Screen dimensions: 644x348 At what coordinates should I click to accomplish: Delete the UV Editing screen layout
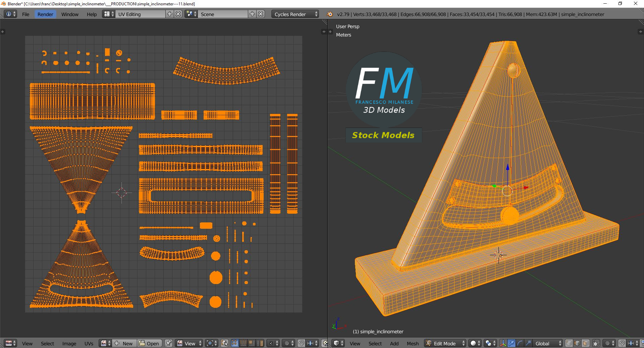click(178, 14)
